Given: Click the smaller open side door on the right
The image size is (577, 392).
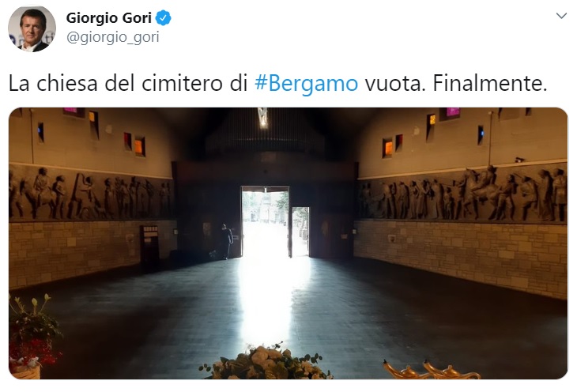Looking at the screenshot, I should coord(300,232).
